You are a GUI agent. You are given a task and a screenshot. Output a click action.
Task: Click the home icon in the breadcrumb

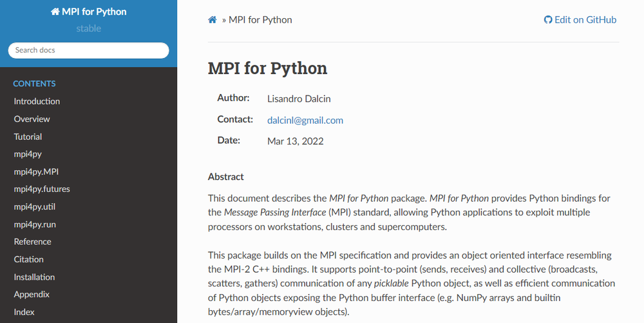[213, 20]
